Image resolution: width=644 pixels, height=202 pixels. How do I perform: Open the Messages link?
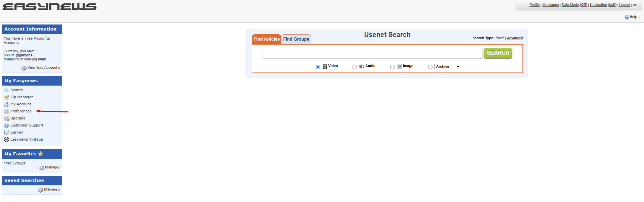[551, 5]
